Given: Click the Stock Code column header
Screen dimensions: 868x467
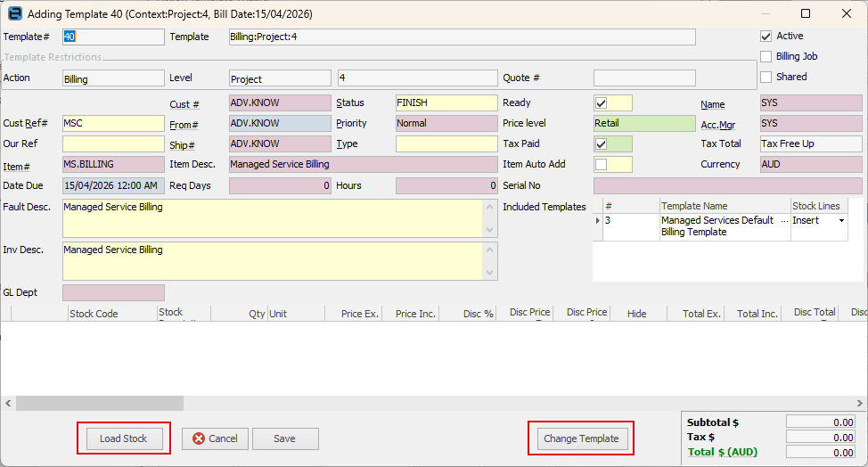Looking at the screenshot, I should (113, 314).
